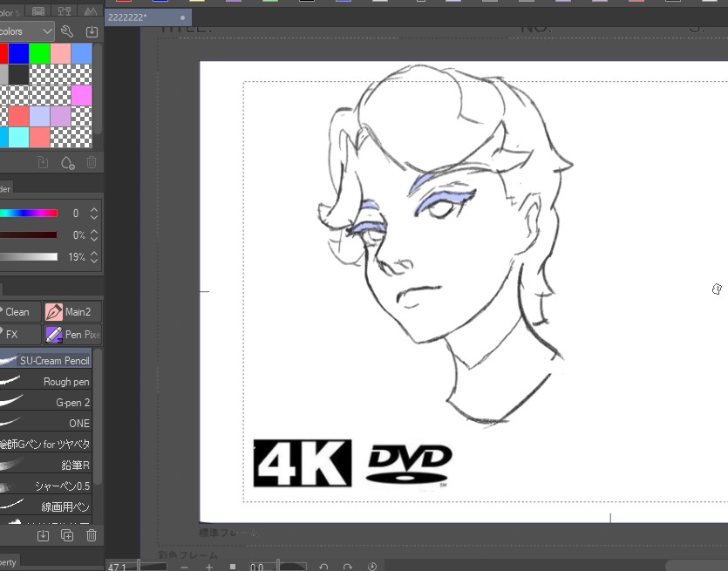
Task: Rotate the canvas right
Action: 347,567
